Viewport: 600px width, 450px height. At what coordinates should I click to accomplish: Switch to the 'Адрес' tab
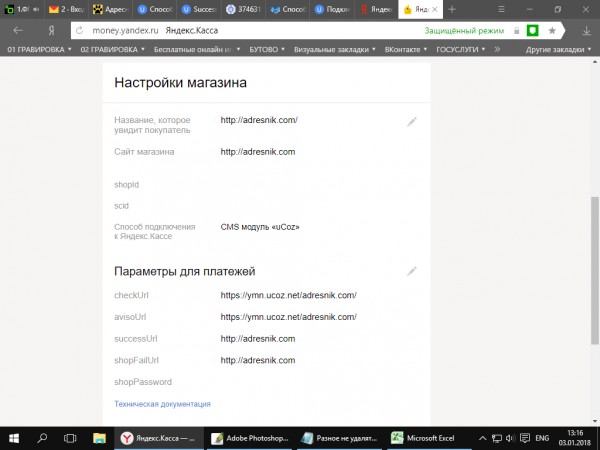[x=111, y=10]
